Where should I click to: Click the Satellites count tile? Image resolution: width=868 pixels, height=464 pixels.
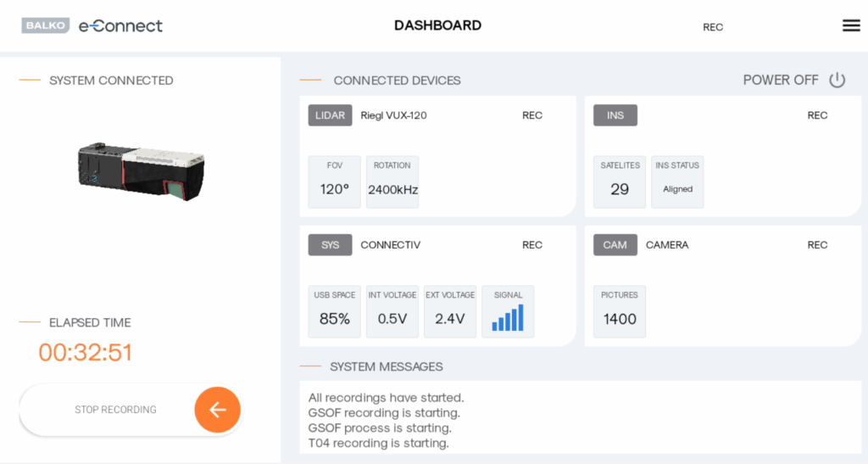pos(620,182)
